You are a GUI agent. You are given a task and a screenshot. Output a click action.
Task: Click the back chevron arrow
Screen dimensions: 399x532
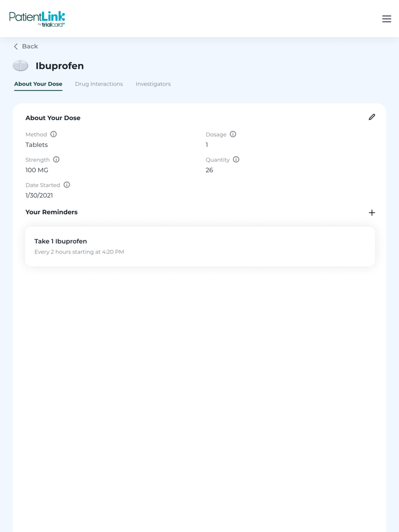pyautogui.click(x=15, y=46)
